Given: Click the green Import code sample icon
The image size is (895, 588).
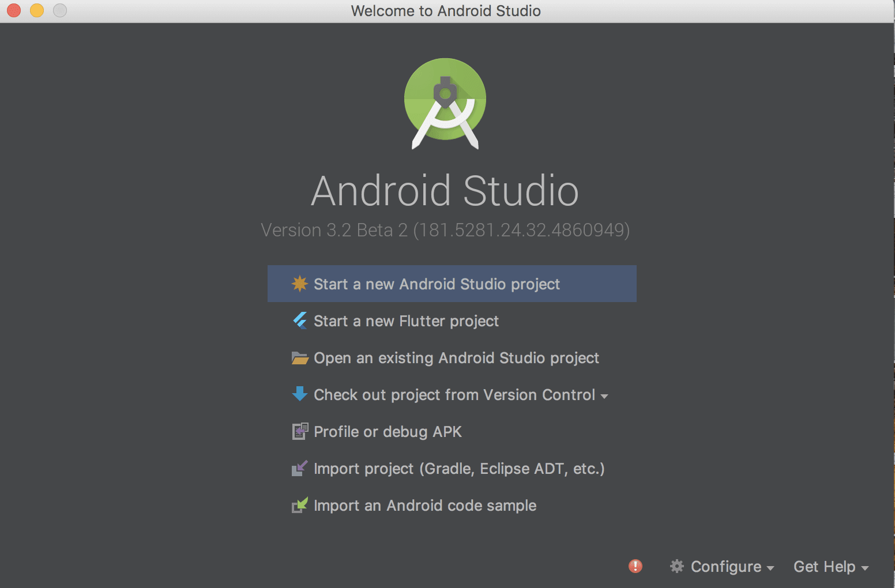Looking at the screenshot, I should (300, 505).
